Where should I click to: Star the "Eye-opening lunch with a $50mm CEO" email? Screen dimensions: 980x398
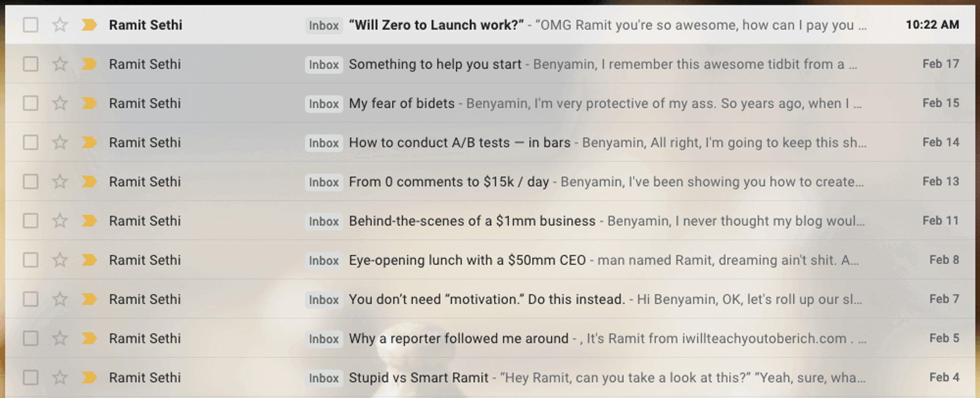point(60,260)
